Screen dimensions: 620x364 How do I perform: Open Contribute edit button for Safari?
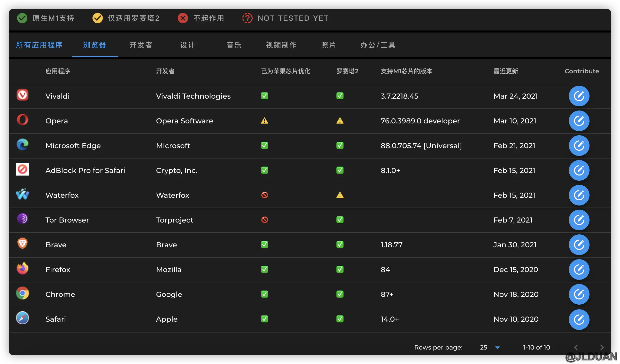(579, 320)
